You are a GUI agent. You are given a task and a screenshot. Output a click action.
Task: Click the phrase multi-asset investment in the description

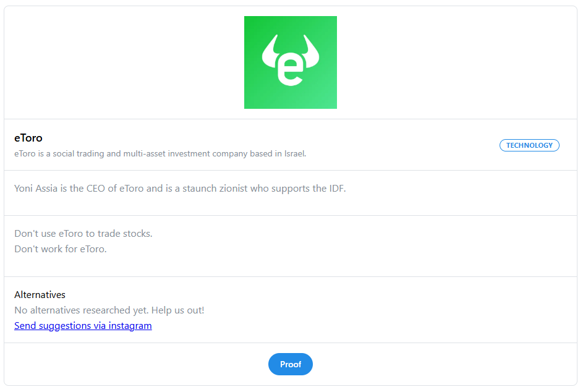[166, 153]
